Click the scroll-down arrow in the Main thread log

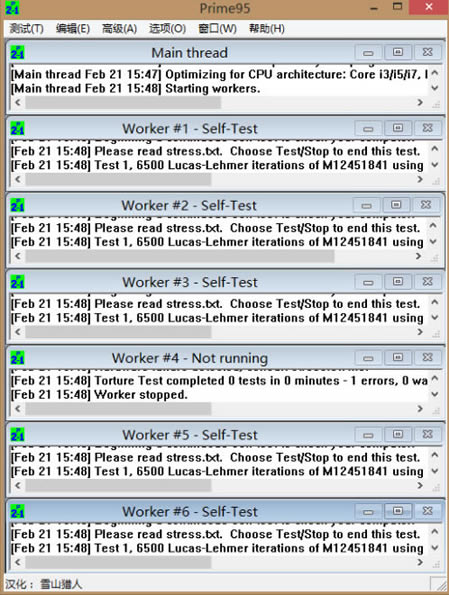click(x=435, y=88)
